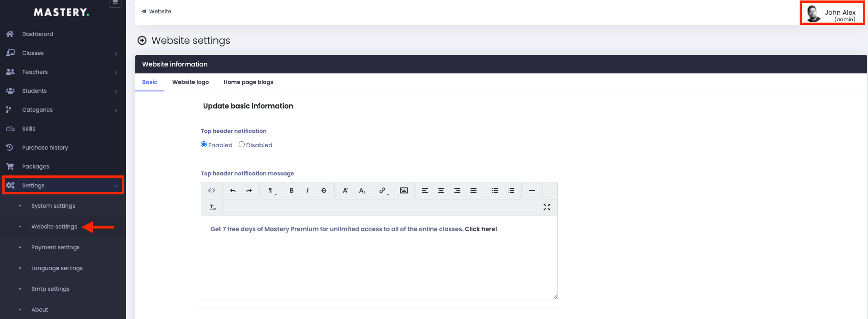Toggle the sidebar hamburger menu icon

tap(115, 3)
